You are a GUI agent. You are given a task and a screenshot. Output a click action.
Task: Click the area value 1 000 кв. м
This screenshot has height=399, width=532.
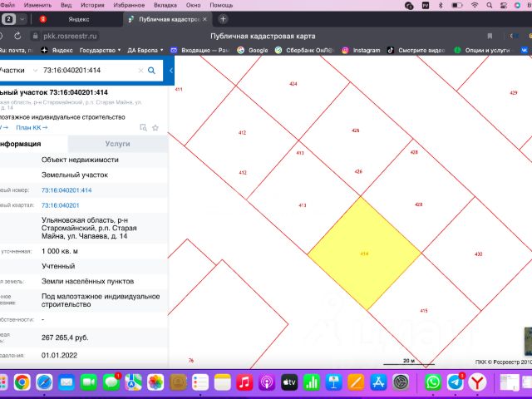pyautogui.click(x=60, y=251)
